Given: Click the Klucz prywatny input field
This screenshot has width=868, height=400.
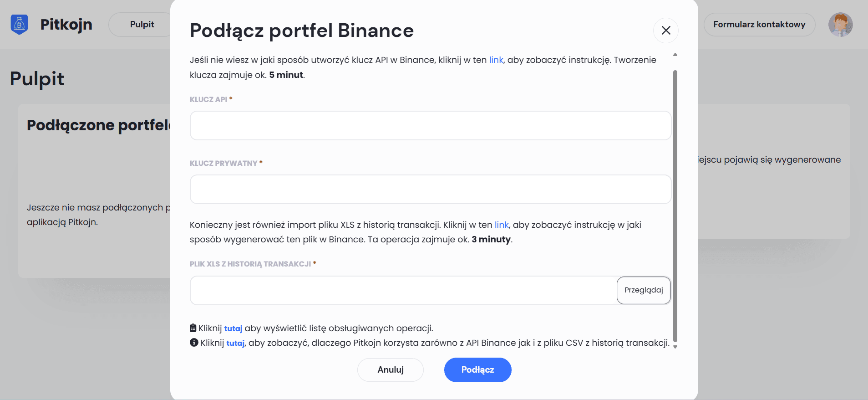Looking at the screenshot, I should click(x=430, y=189).
